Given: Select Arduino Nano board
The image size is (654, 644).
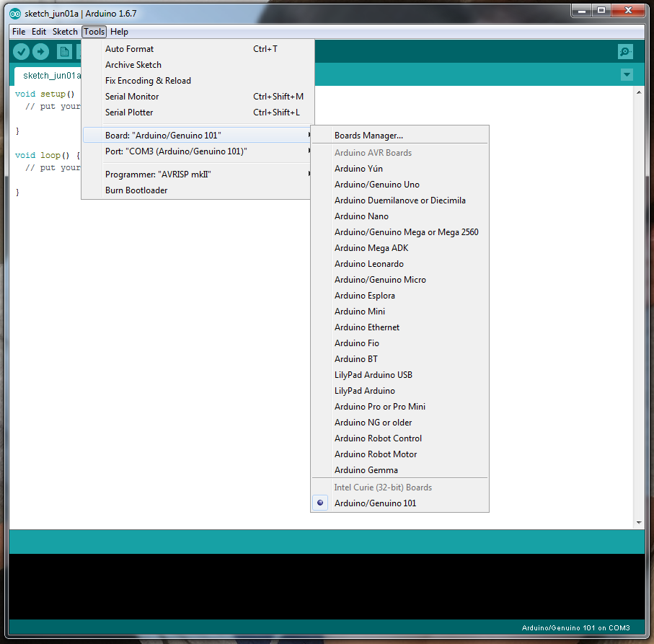Looking at the screenshot, I should 399,216.
